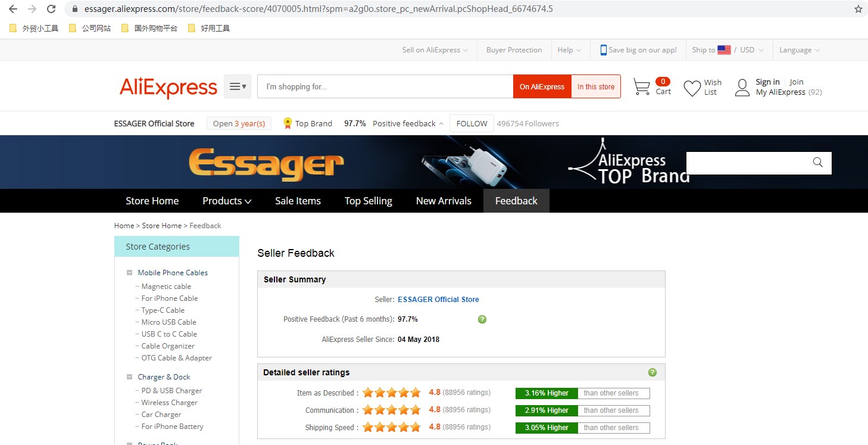The height and width of the screenshot is (445, 868).
Task: Open the For iPhone Cable category
Action: pyautogui.click(x=170, y=298)
